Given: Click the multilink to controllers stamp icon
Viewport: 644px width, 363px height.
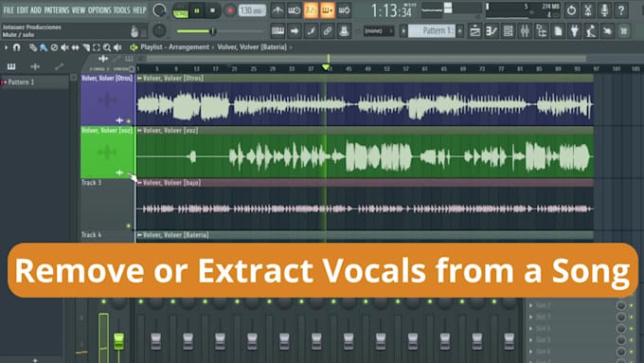Looking at the screenshot, I should tap(344, 31).
